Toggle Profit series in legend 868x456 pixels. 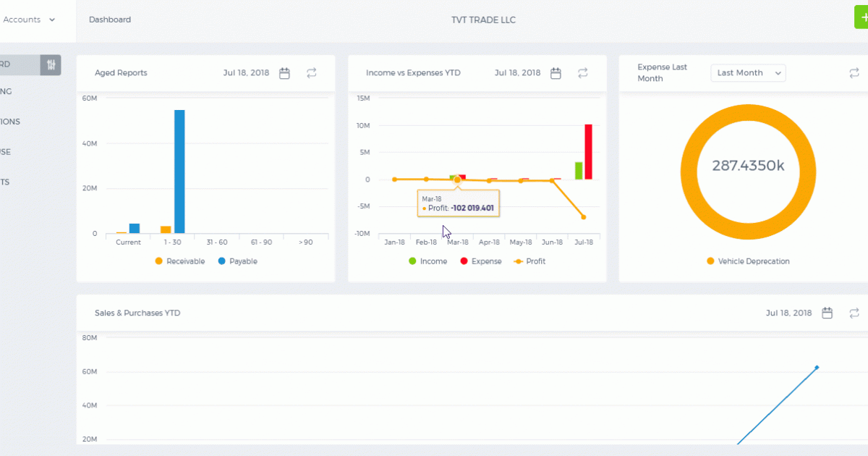(x=529, y=261)
